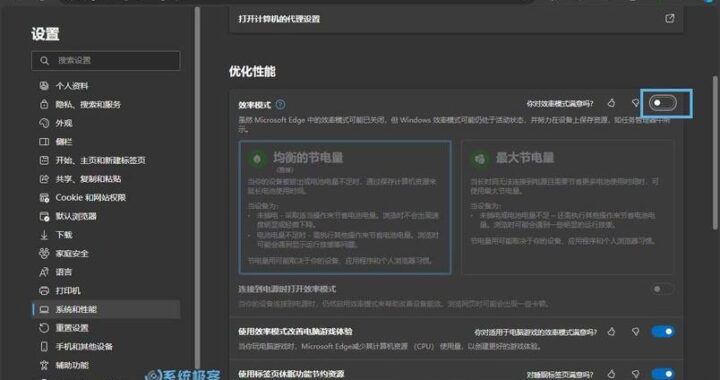This screenshot has width=720, height=380.
Task: Go to 默认浏览器 settings
Action: point(106,216)
